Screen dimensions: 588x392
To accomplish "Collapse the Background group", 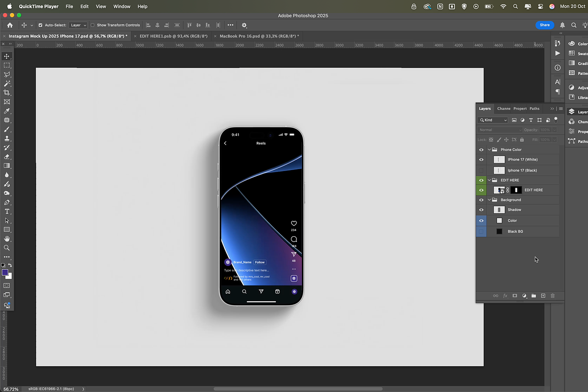I will tap(489, 200).
